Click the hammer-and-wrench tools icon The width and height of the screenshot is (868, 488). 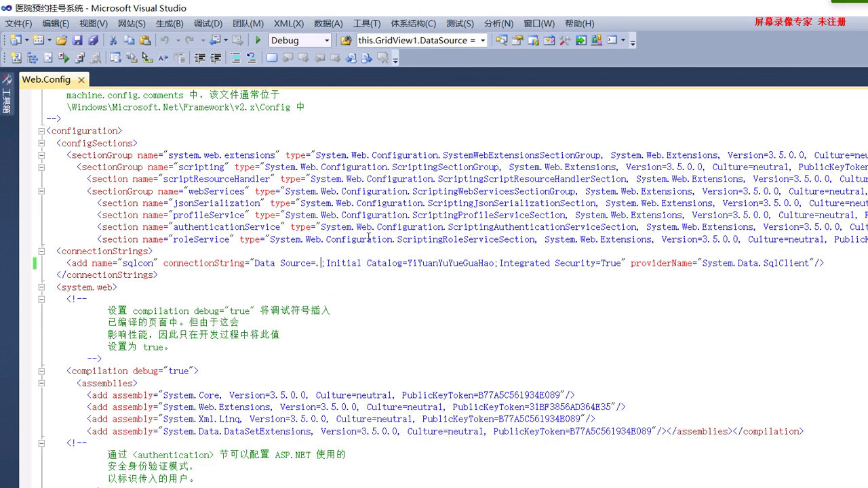point(565,41)
